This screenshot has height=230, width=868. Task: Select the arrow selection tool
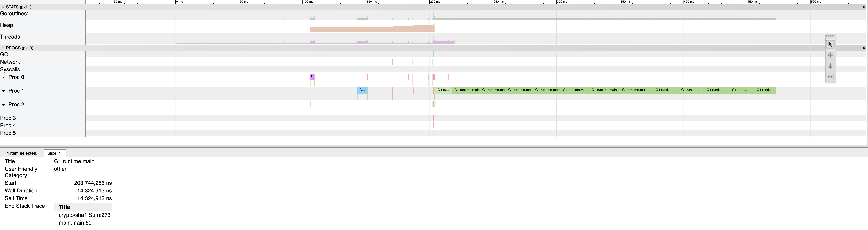[x=830, y=44]
